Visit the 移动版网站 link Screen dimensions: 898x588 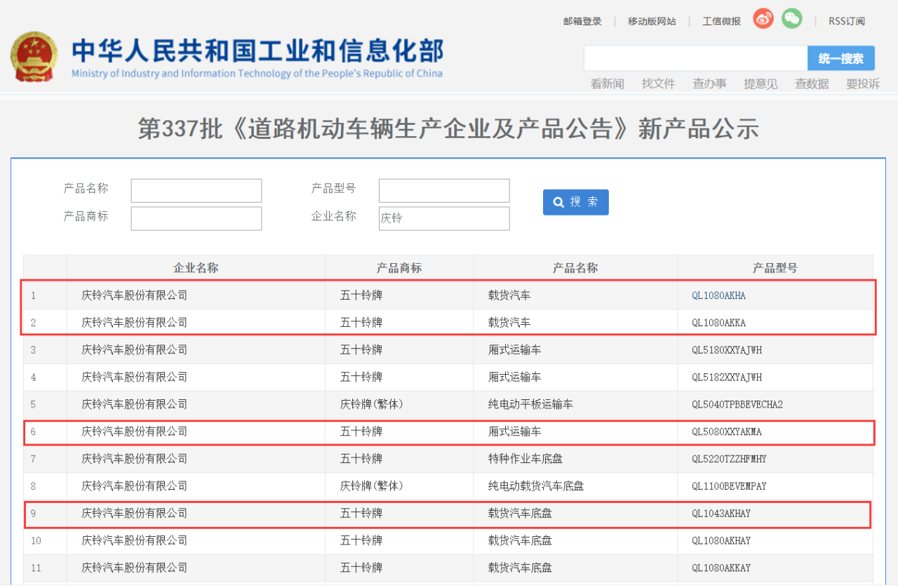coord(651,21)
